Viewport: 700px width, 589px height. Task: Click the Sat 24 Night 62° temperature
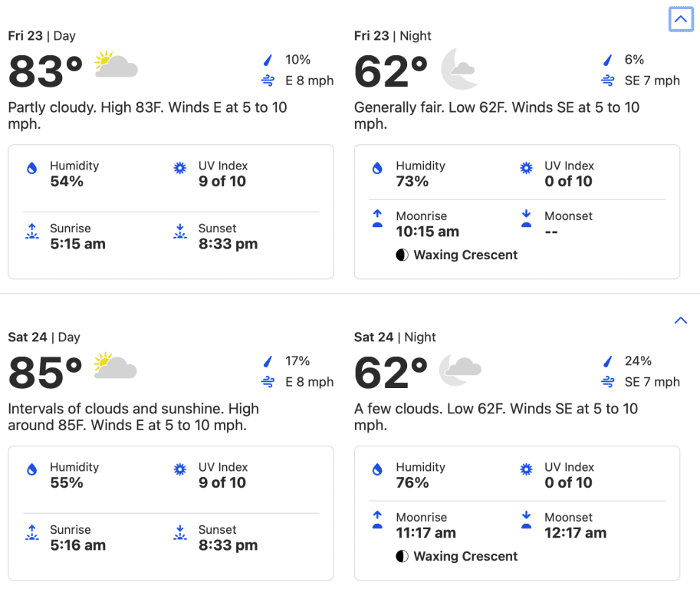click(391, 373)
